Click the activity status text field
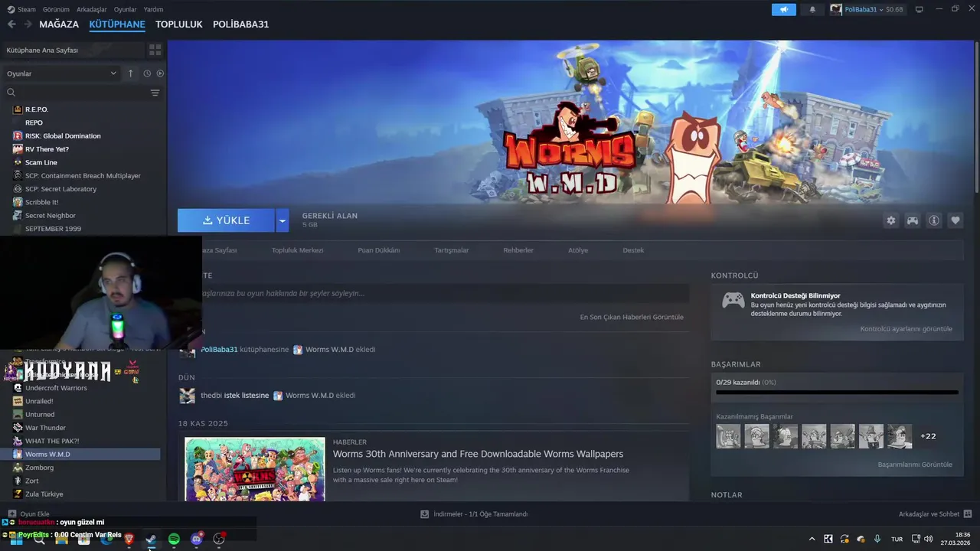Screen dimensions: 980x551 [x=444, y=293]
